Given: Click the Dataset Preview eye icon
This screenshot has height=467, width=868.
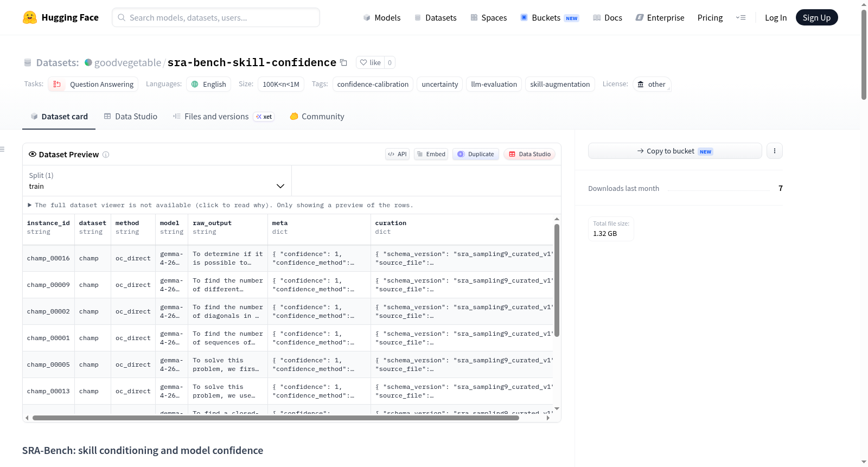Looking at the screenshot, I should [x=33, y=154].
